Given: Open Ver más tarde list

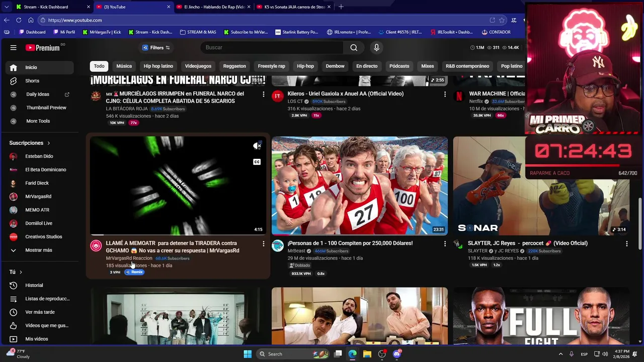Looking at the screenshot, I should click(40, 312).
